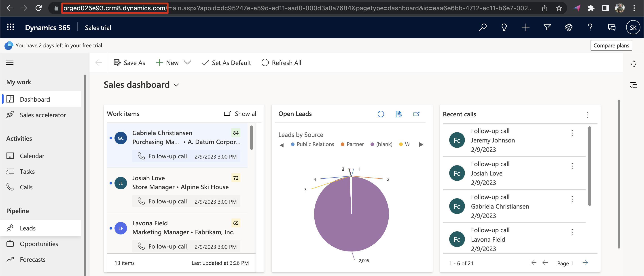Go to Leads in Pipeline
644x276 pixels.
click(x=28, y=228)
